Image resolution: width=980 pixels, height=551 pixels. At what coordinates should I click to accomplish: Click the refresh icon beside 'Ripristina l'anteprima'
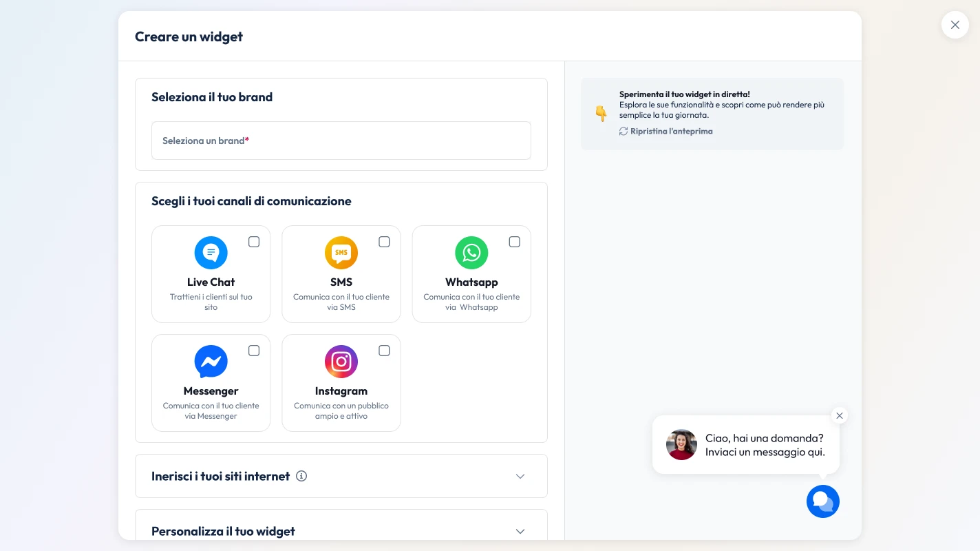623,131
